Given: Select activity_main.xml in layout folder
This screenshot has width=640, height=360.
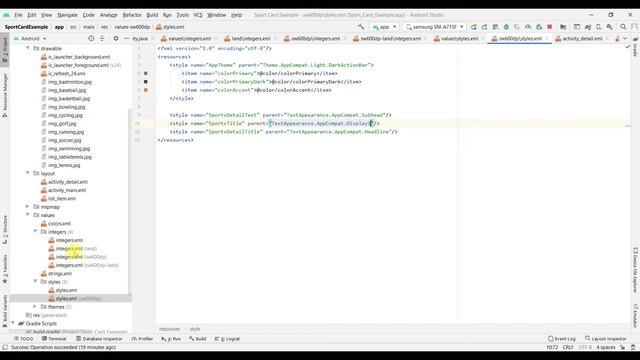Looking at the screenshot, I should click(x=64, y=190).
